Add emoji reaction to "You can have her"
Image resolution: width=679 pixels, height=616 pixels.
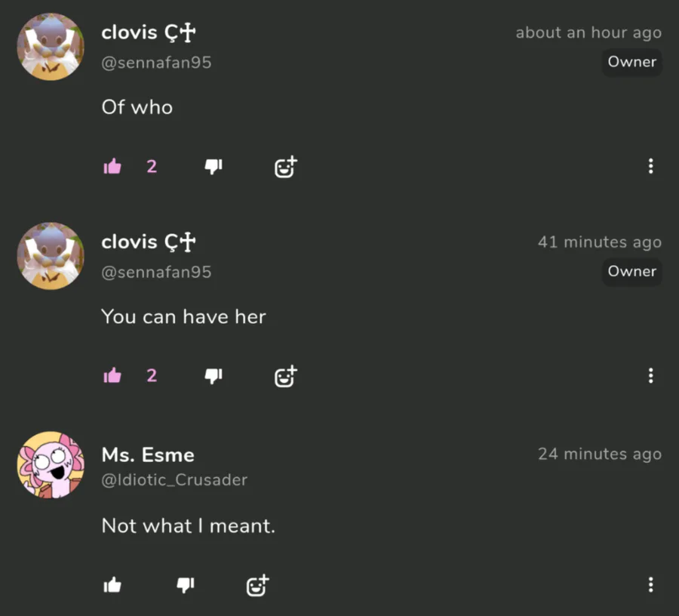click(x=286, y=376)
